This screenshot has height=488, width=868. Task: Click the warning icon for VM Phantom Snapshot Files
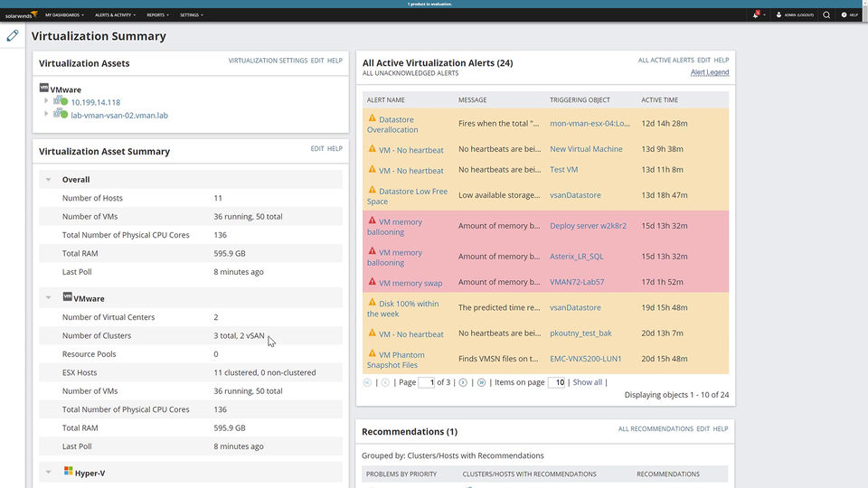[x=372, y=353]
